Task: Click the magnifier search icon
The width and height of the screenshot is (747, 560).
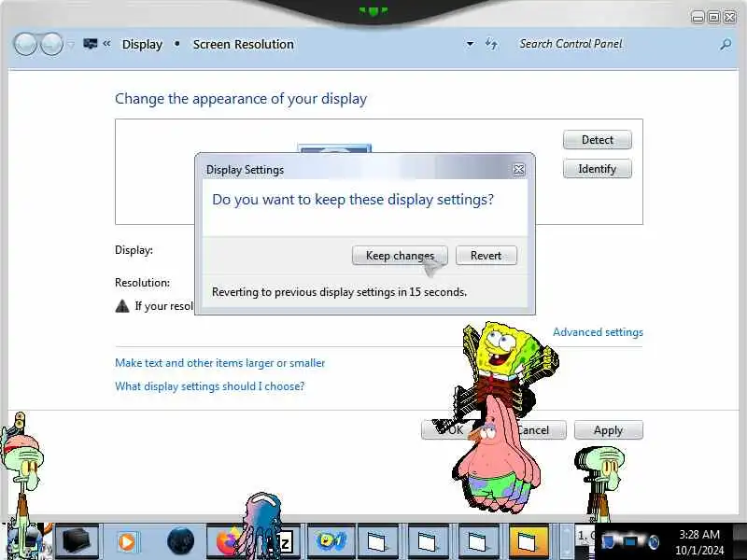Action: tap(726, 44)
